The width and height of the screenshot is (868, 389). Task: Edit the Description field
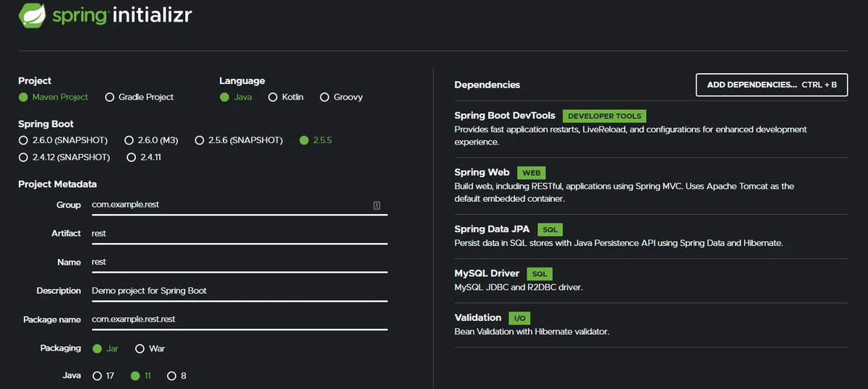tap(239, 291)
